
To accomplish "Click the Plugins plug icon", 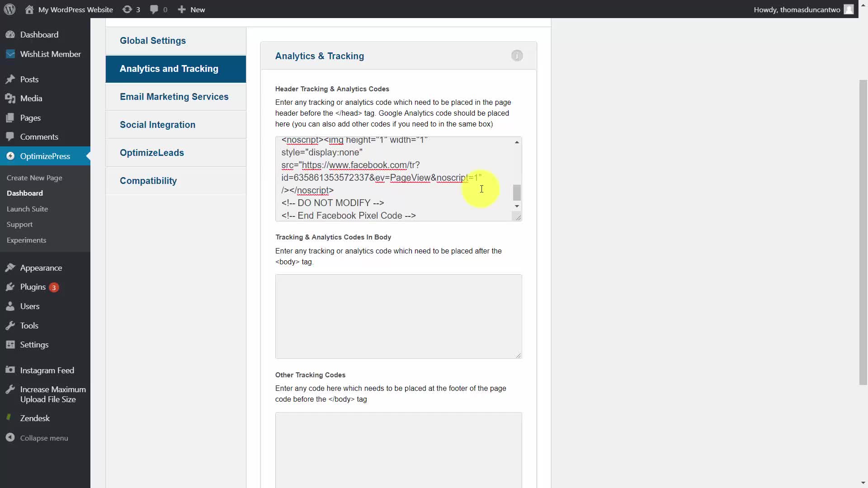I will coord(10,287).
